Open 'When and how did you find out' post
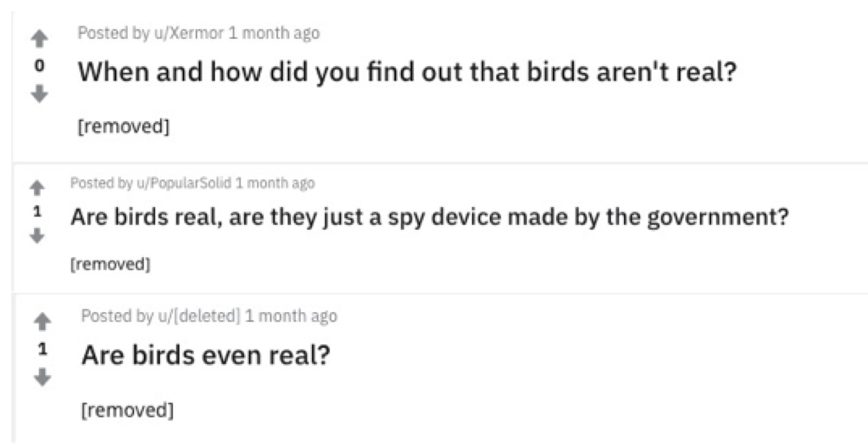This screenshot has width=868, height=448. click(407, 71)
